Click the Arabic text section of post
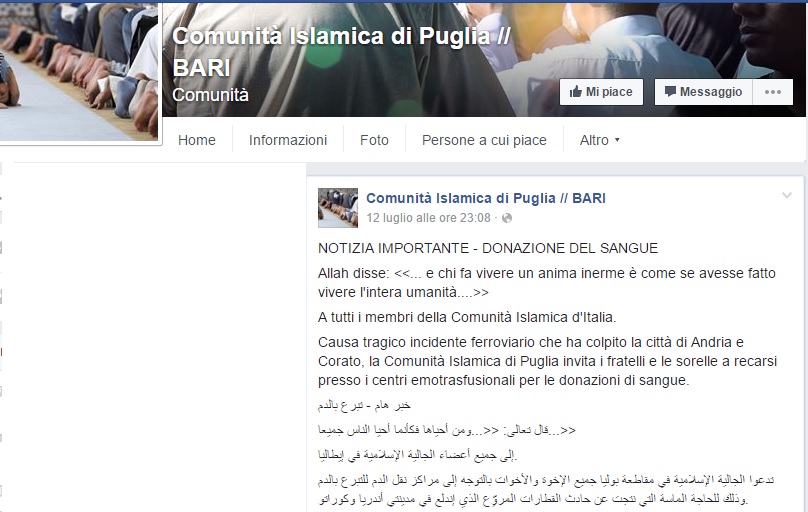Screen dimensions: 808x512 (x=546, y=452)
